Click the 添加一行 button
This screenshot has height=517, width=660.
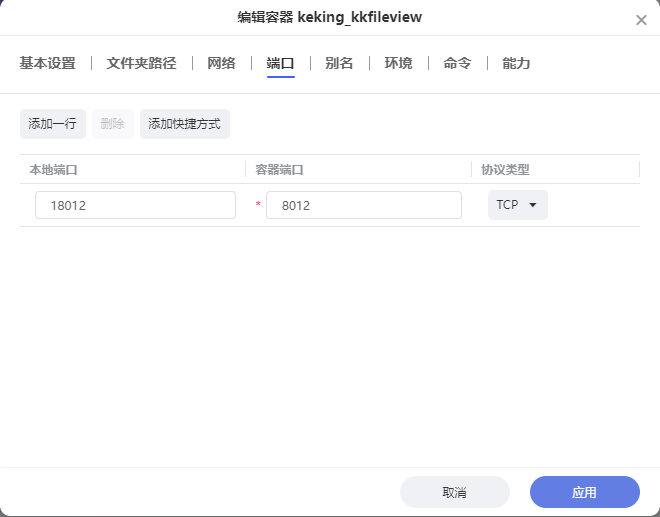(x=53, y=124)
